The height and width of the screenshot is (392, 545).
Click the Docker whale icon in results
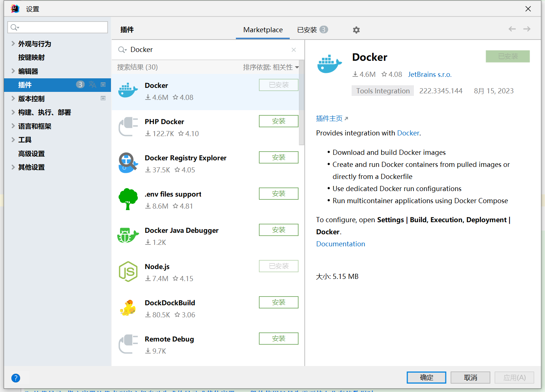128,90
